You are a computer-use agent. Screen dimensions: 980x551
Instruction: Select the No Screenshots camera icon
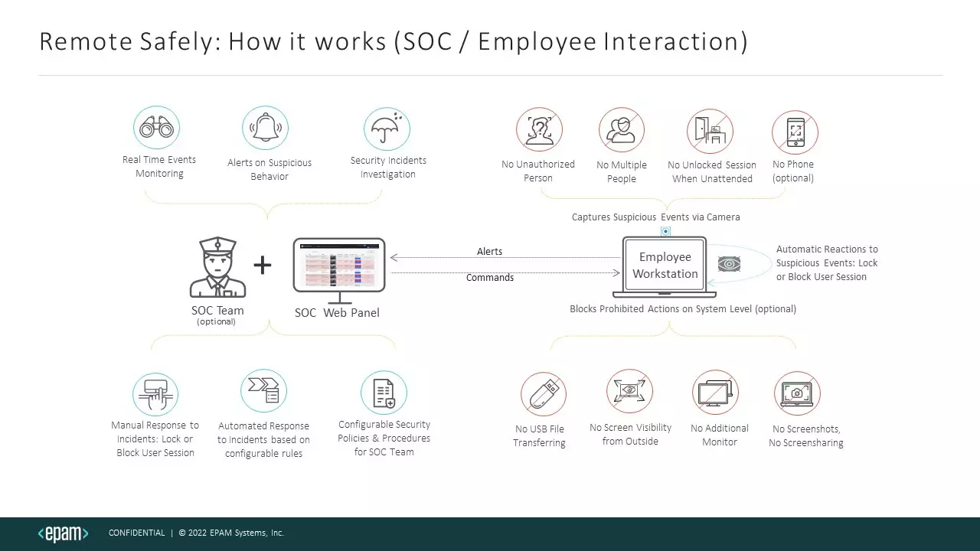pyautogui.click(x=797, y=393)
